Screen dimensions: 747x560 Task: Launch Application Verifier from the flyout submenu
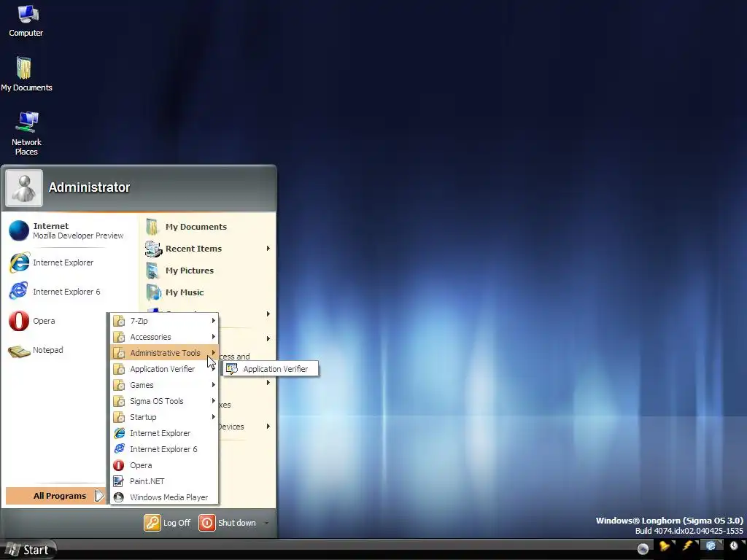pos(270,368)
